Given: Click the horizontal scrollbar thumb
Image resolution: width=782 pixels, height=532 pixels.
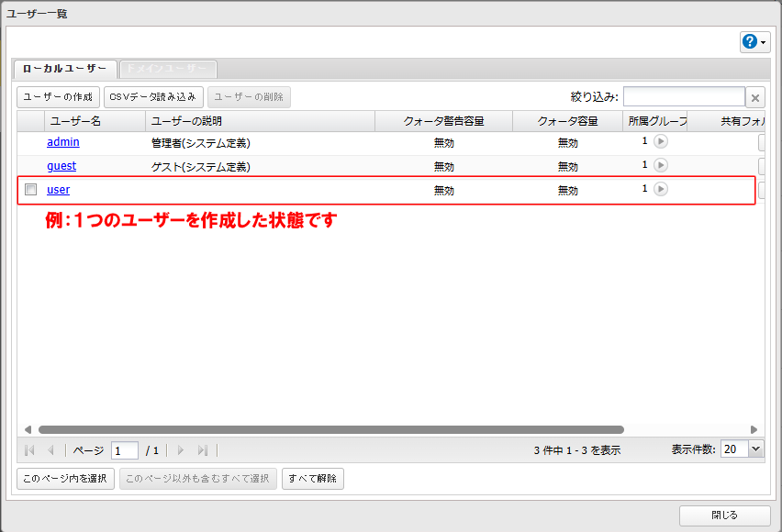Looking at the screenshot, I should tap(331, 430).
